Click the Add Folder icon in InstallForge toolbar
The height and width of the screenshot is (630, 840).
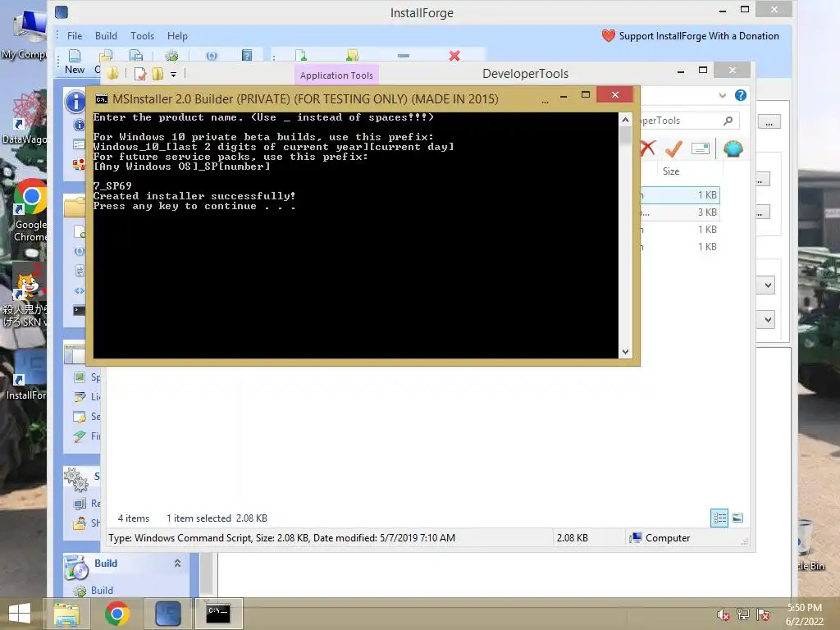click(352, 56)
